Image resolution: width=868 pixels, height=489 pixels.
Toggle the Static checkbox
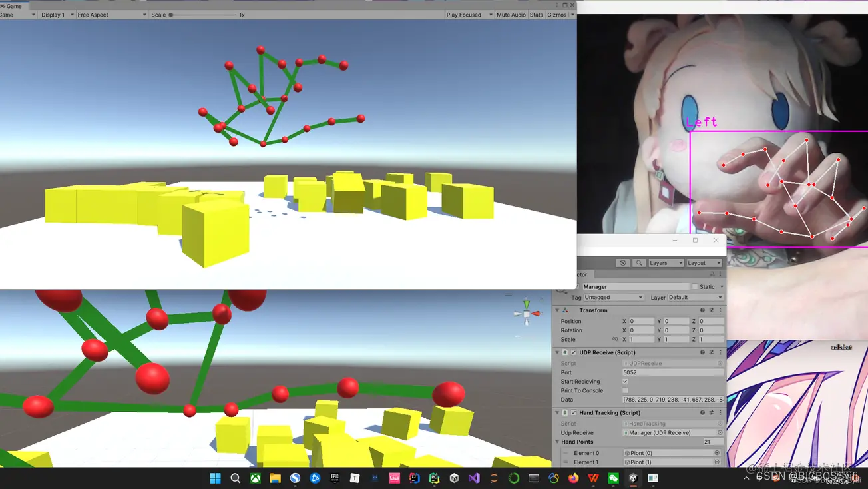694,287
